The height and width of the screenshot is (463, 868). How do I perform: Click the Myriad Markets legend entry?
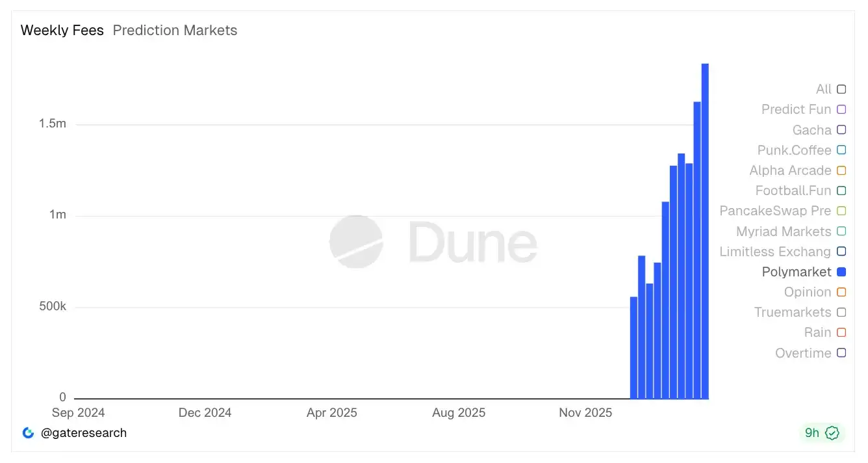pos(783,232)
